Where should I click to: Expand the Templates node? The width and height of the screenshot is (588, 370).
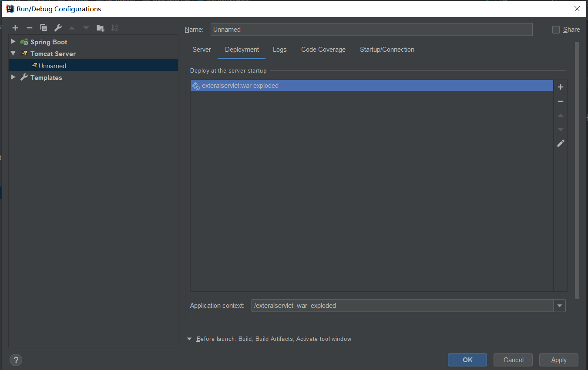click(x=13, y=77)
